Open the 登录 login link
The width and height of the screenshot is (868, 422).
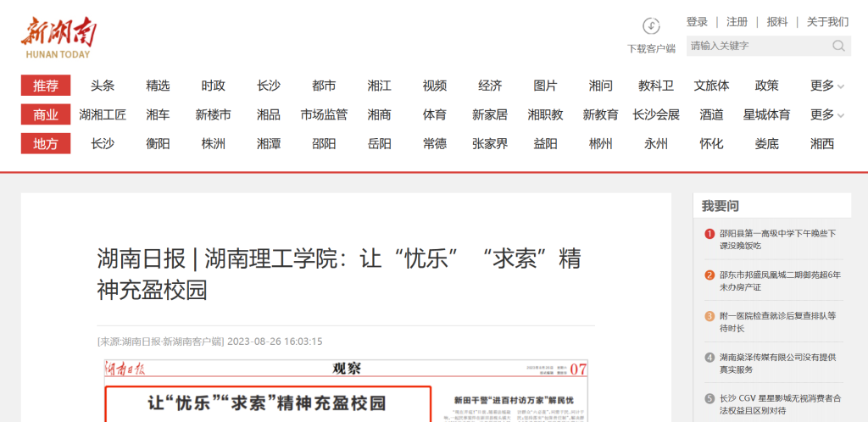point(697,22)
